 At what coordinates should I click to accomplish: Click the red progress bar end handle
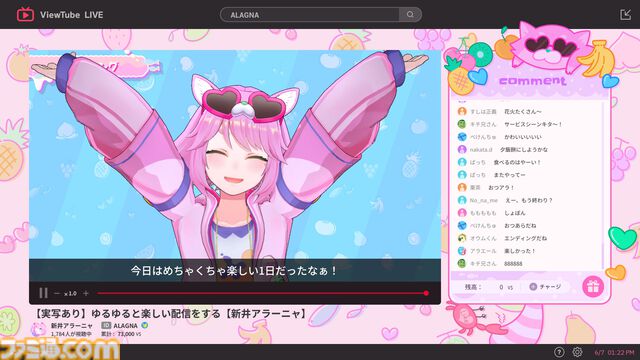pyautogui.click(x=426, y=293)
